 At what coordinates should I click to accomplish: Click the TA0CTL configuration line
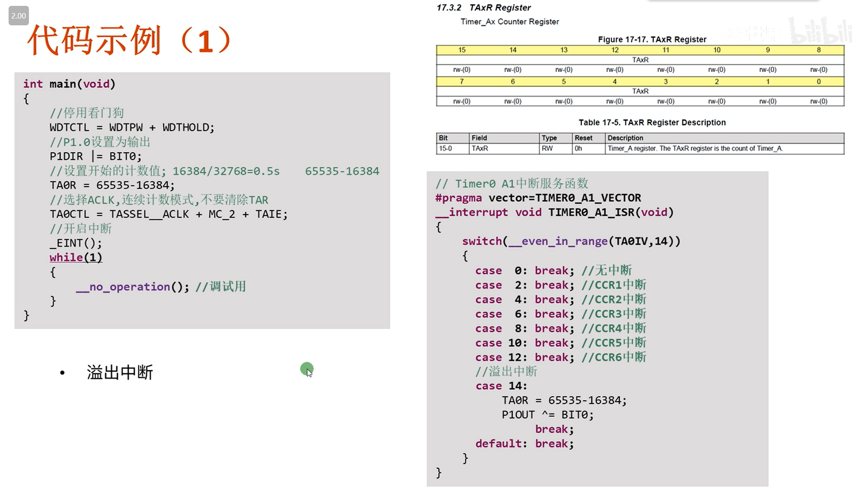(168, 214)
